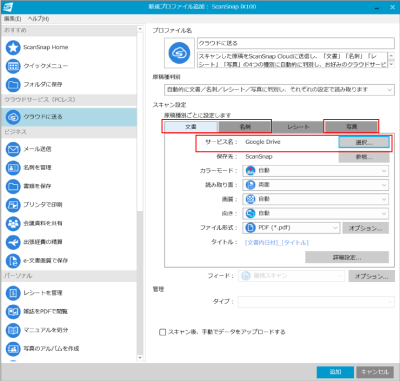The height and width of the screenshot is (381, 400).
Task: Open the ヘルプ menu
Action: (x=38, y=19)
